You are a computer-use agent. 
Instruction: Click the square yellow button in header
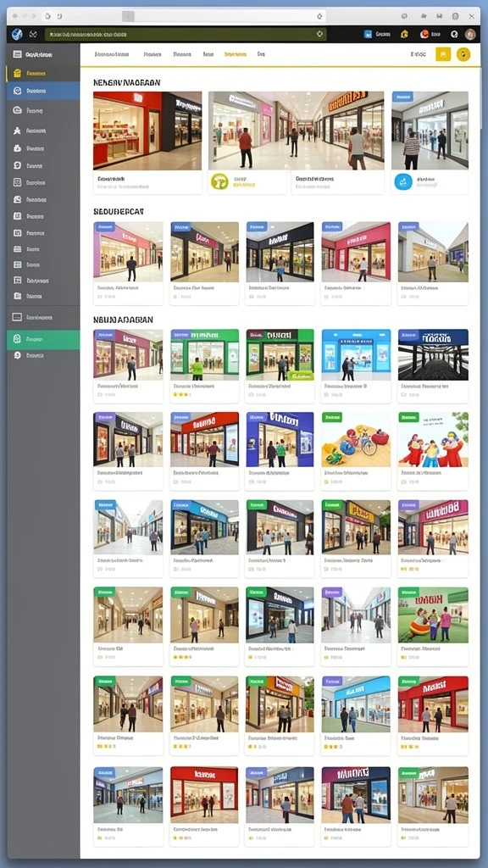pos(442,54)
